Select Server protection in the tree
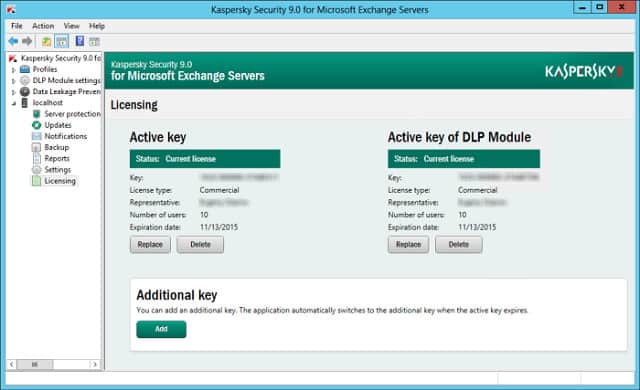 coord(72,114)
